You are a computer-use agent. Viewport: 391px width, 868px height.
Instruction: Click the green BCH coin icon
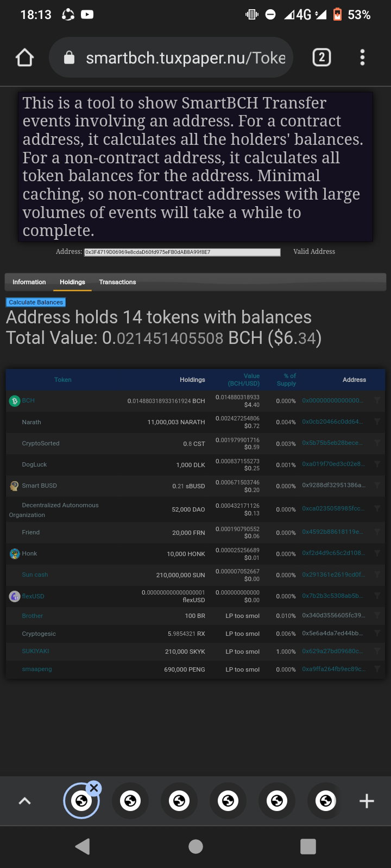(15, 401)
